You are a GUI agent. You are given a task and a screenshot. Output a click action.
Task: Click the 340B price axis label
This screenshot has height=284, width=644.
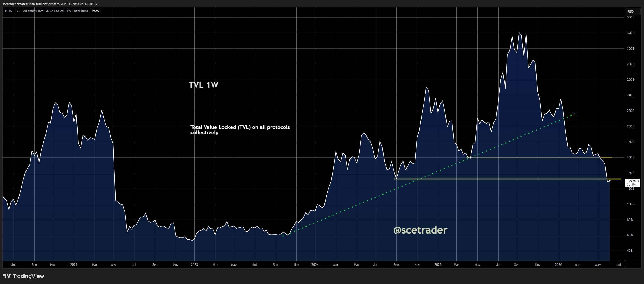(630, 17)
